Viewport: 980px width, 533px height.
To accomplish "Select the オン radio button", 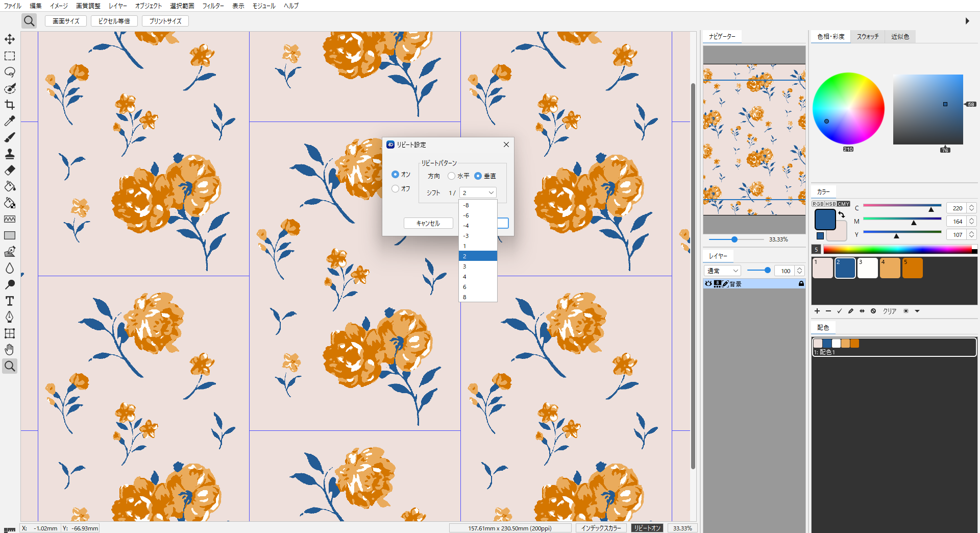I will click(x=395, y=174).
